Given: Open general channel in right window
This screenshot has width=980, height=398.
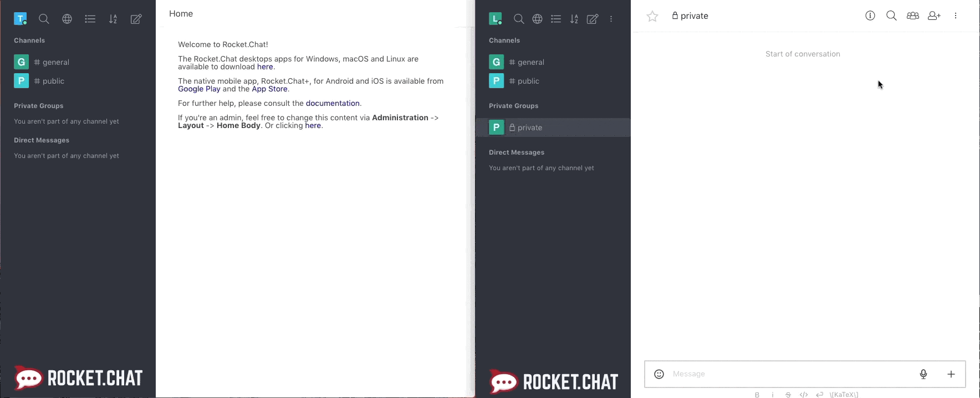Looking at the screenshot, I should (553, 62).
